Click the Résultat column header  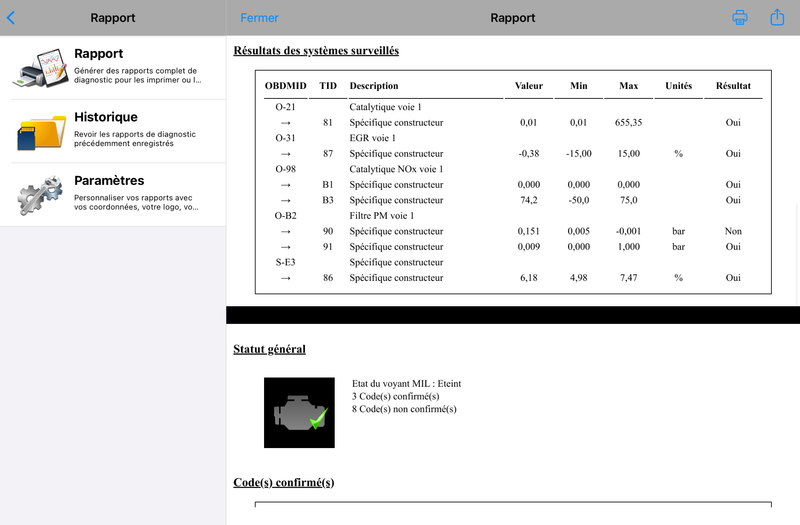(x=733, y=86)
